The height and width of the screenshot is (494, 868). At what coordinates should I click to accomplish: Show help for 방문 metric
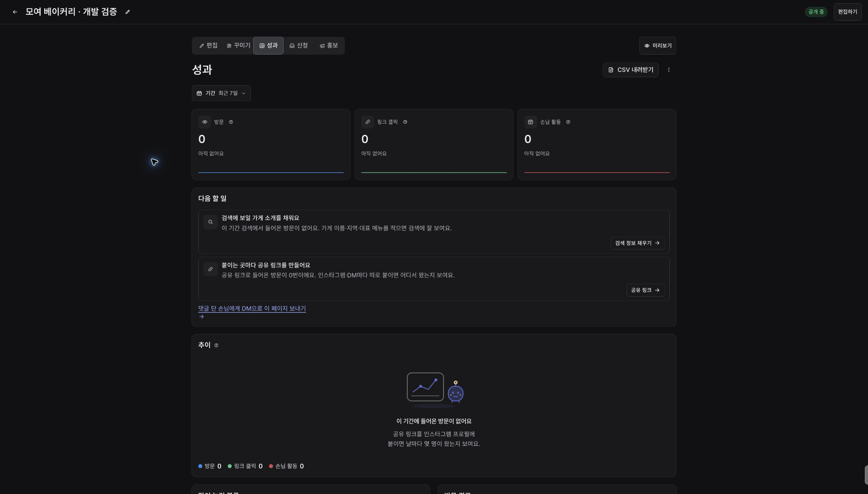(x=231, y=122)
